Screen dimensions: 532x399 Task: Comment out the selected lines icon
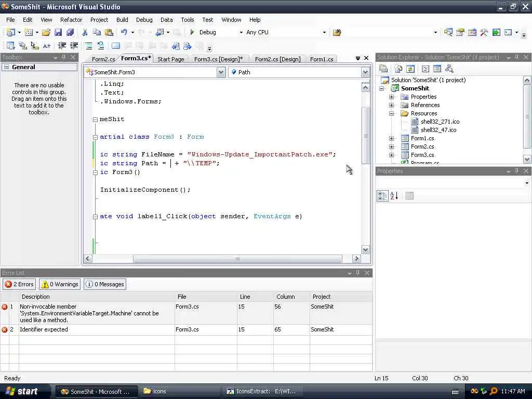coord(88,46)
